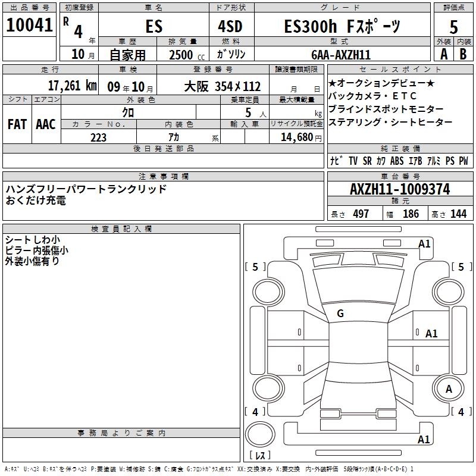Viewport: 476px width, 476px height.
Task: Click the エアB airbag equipment code
Action: pos(415,161)
